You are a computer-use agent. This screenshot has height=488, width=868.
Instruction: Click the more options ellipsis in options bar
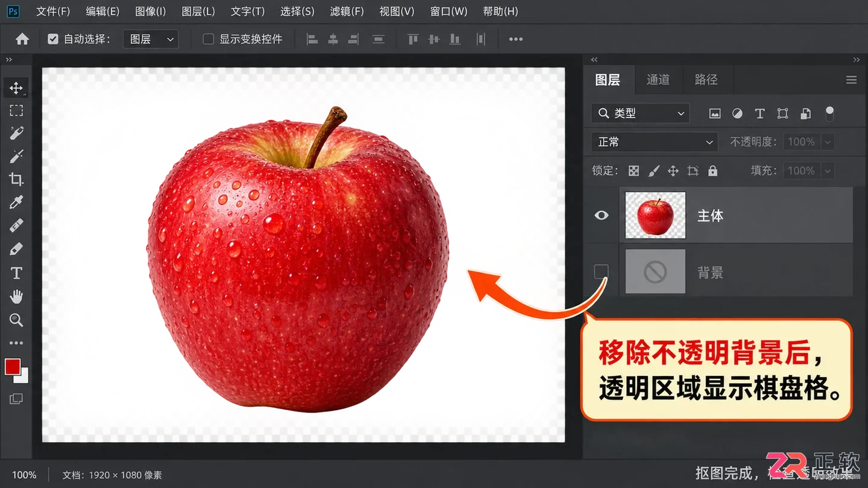(515, 39)
